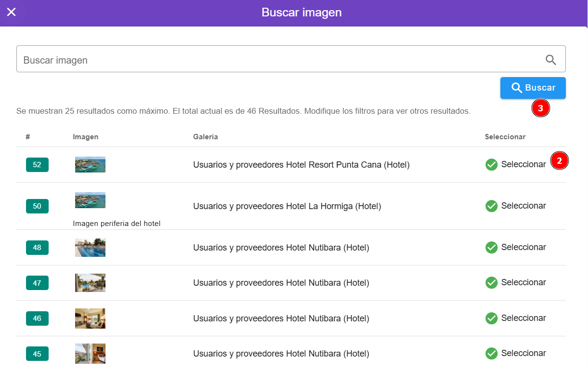Open pool thumbnail for image 48
The height and width of the screenshot is (371, 588).
[x=90, y=248]
